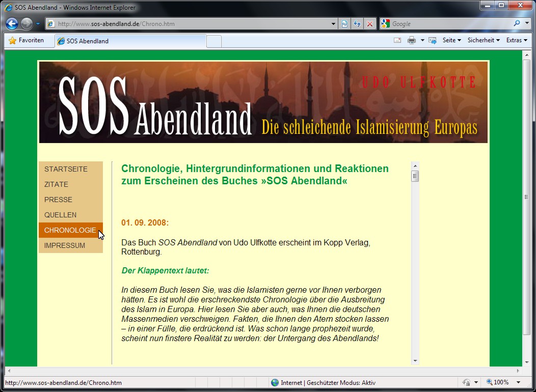Image resolution: width=536 pixels, height=392 pixels.
Task: Open the search provider options arrow
Action: pos(527,23)
